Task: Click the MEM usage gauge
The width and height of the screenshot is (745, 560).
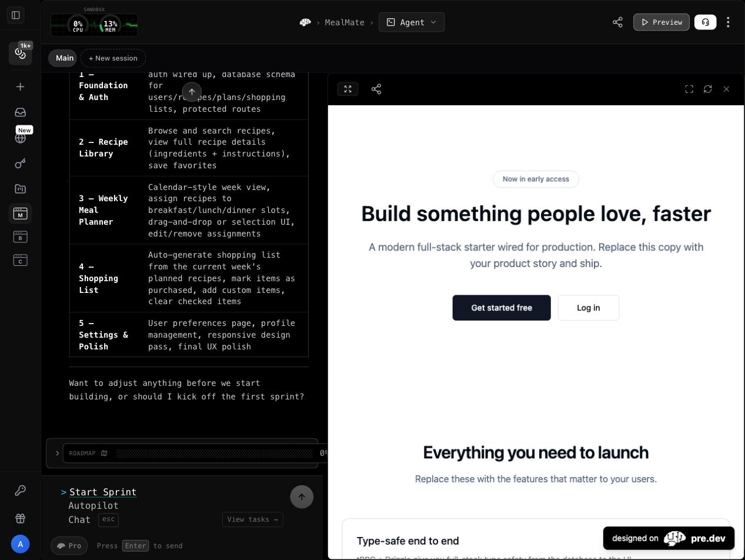Action: pyautogui.click(x=110, y=25)
